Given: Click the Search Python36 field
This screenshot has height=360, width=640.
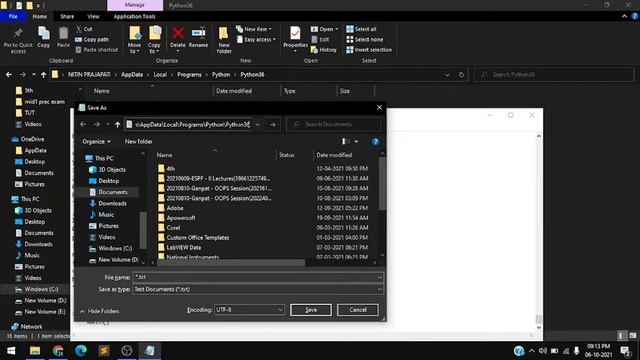Looking at the screenshot, I should pyautogui.click(x=554, y=75).
